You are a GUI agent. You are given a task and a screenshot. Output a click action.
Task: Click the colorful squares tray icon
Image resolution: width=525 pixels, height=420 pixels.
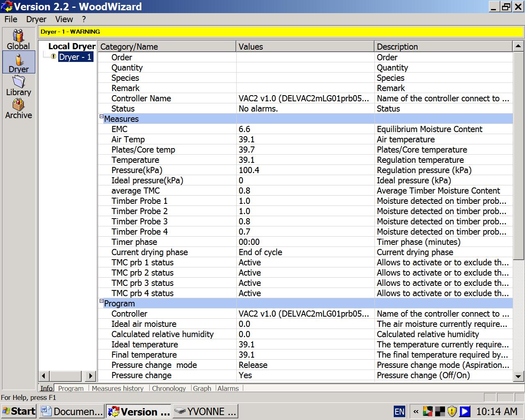point(427,411)
